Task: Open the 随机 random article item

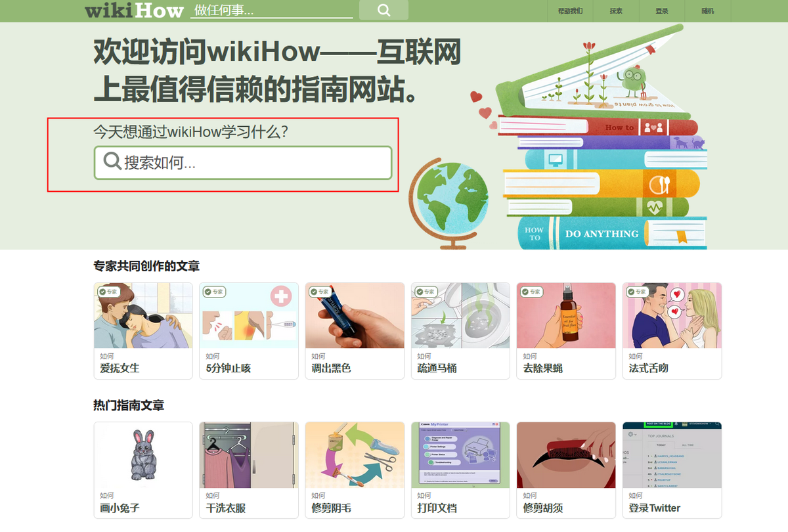Action: (x=708, y=11)
